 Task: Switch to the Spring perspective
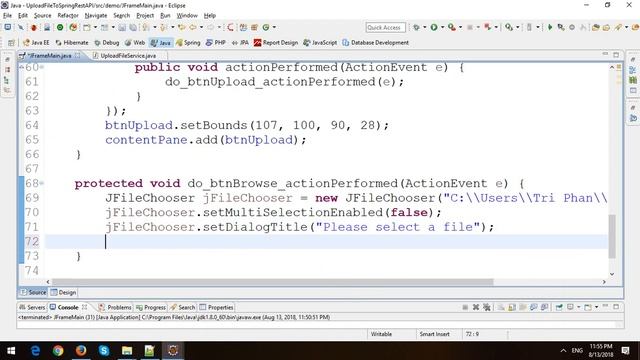(188, 42)
